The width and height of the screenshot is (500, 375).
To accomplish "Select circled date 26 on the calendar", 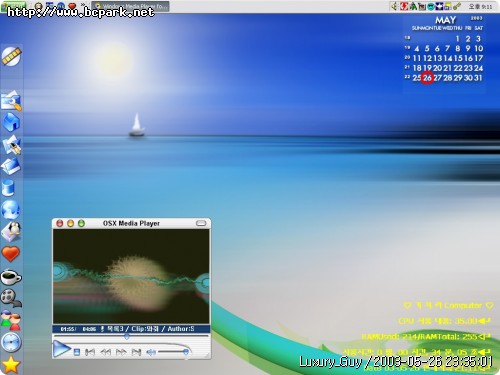I will point(427,78).
